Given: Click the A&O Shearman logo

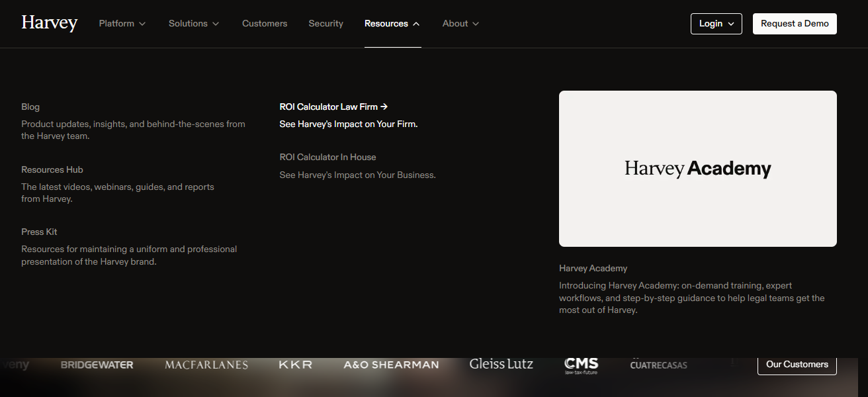Looking at the screenshot, I should click(x=391, y=365).
